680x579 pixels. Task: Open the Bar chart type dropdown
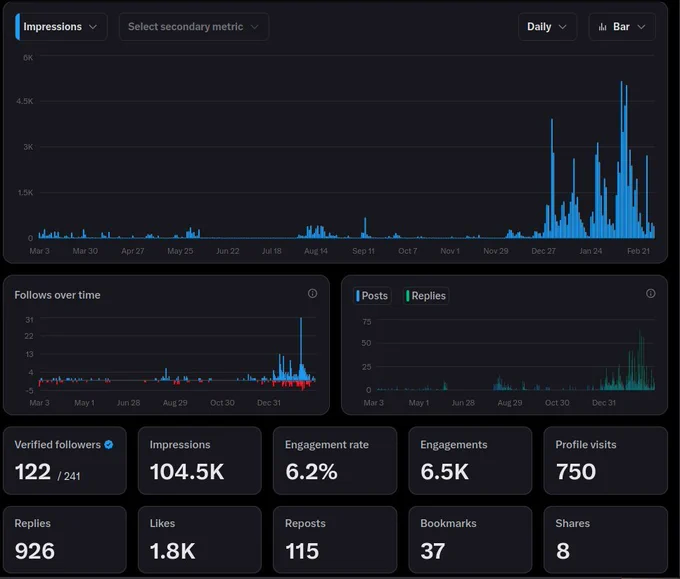(622, 27)
